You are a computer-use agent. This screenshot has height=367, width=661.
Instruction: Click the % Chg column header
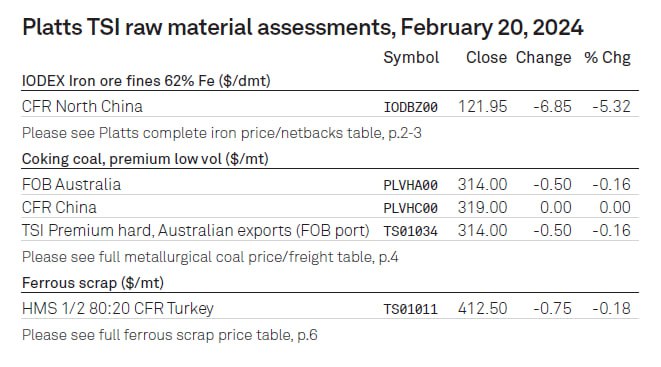point(607,58)
